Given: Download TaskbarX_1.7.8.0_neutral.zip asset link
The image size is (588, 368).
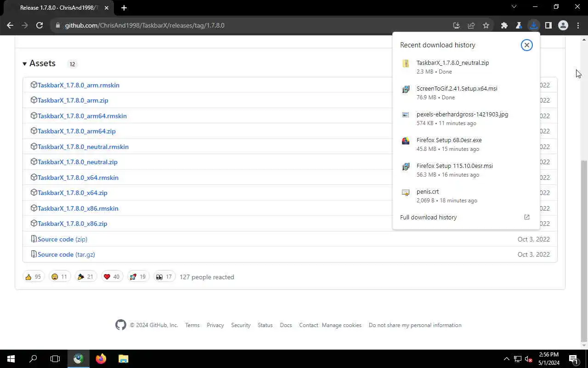Looking at the screenshot, I should tap(78, 162).
